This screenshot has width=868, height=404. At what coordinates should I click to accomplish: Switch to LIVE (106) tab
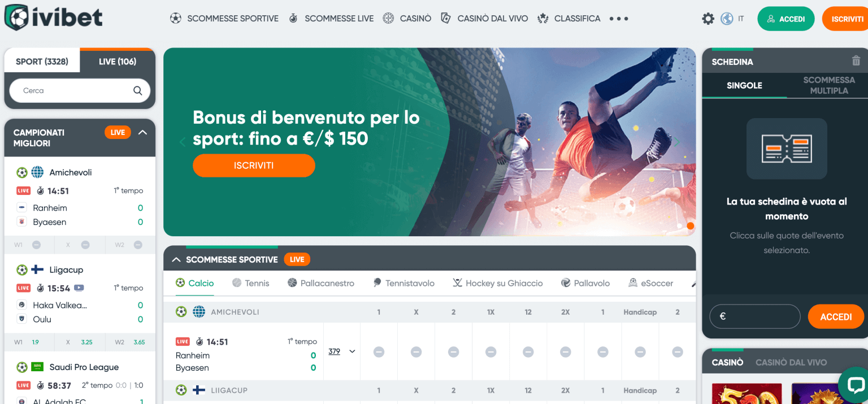coord(118,62)
